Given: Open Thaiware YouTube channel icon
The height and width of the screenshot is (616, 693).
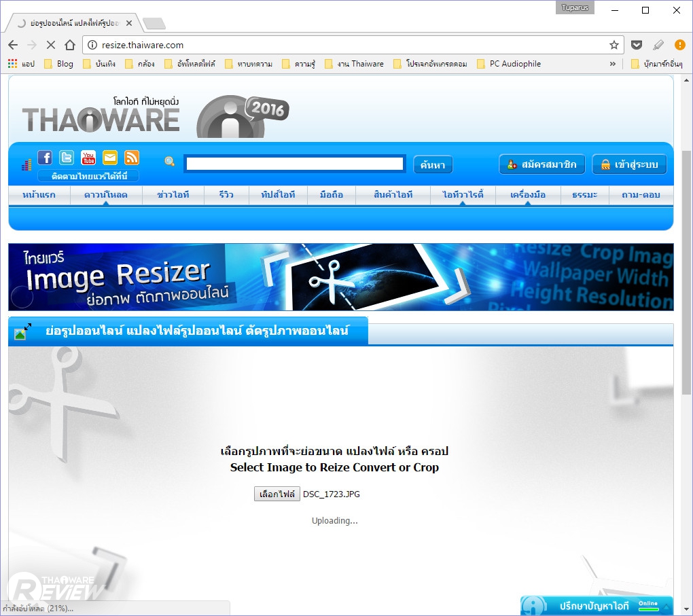Looking at the screenshot, I should pyautogui.click(x=88, y=158).
